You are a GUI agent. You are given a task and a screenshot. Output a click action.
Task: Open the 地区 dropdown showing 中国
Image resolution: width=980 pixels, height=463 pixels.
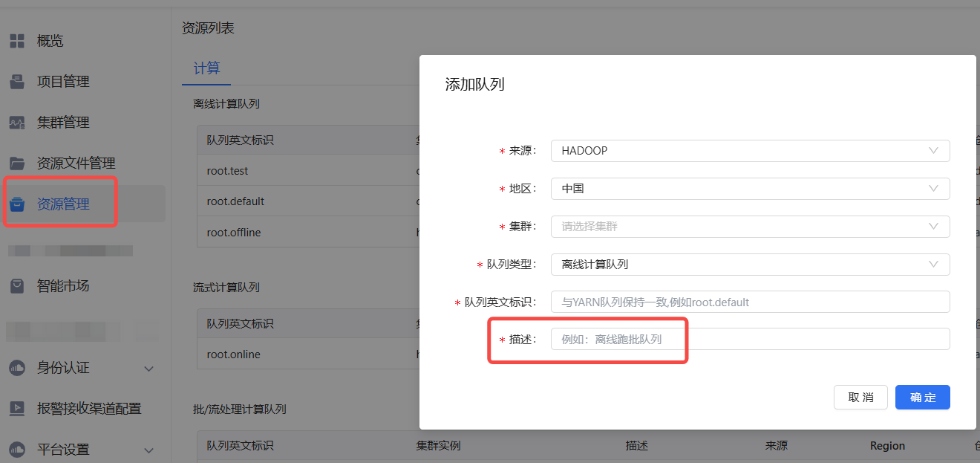coord(750,189)
